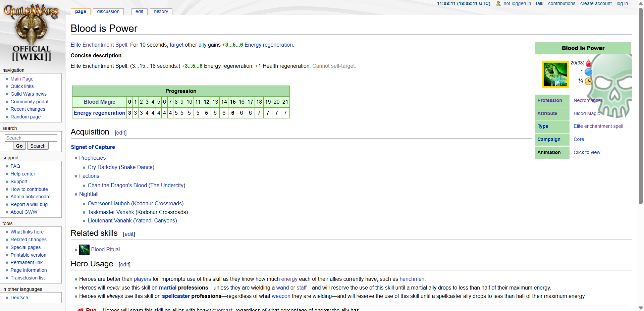
Task: Click Core campaign link in infobox
Action: (x=579, y=139)
